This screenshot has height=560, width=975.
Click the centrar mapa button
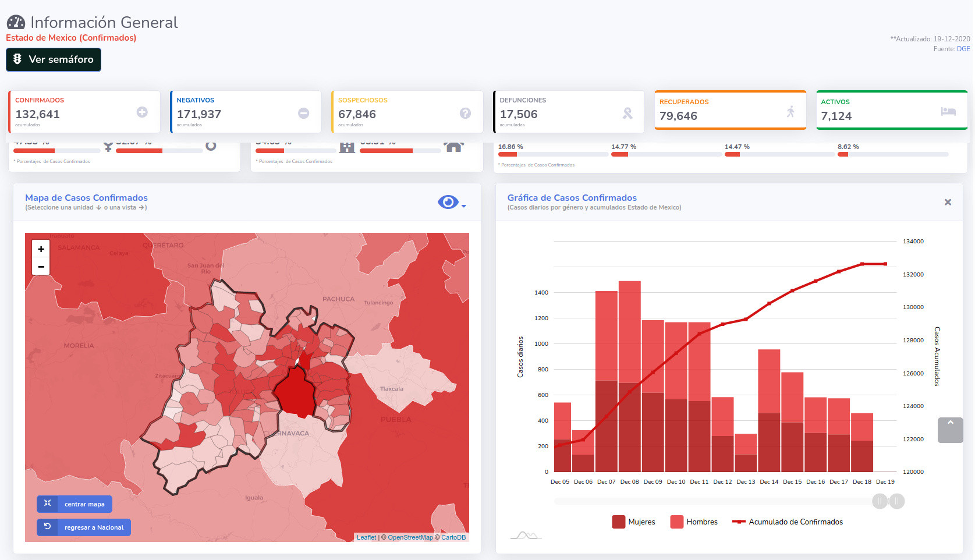[75, 504]
